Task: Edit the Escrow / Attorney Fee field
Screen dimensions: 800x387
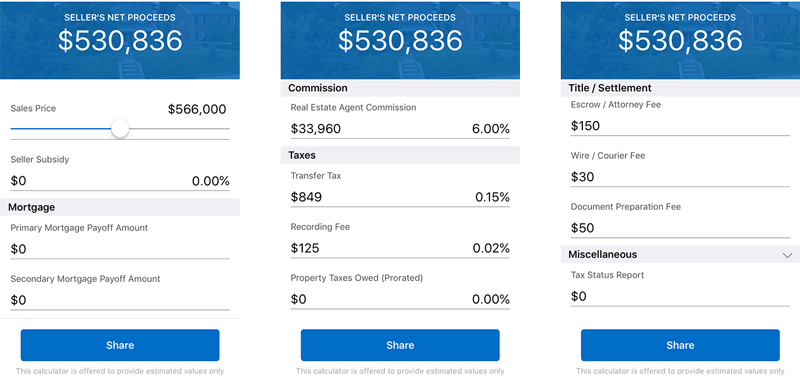Action: click(680, 126)
